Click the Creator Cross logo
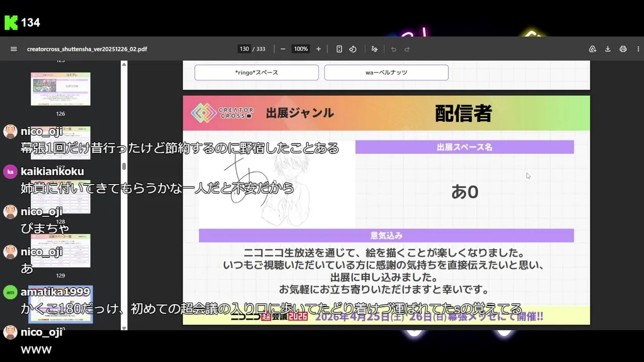The image size is (644, 362). pyautogui.click(x=222, y=113)
